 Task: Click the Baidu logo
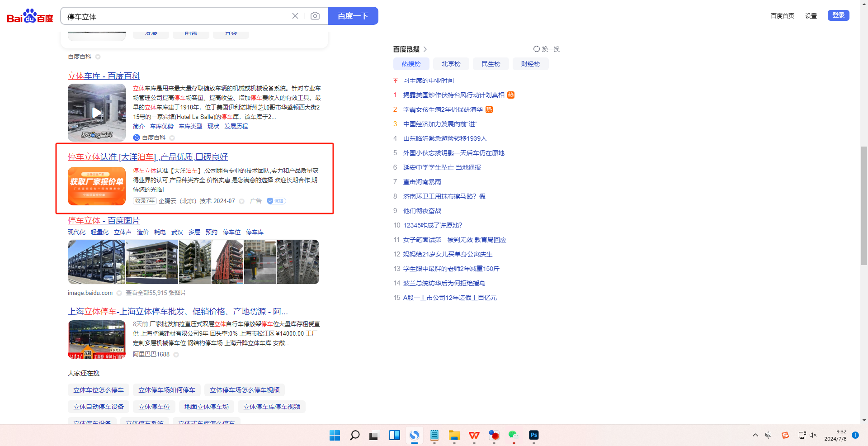(30, 16)
